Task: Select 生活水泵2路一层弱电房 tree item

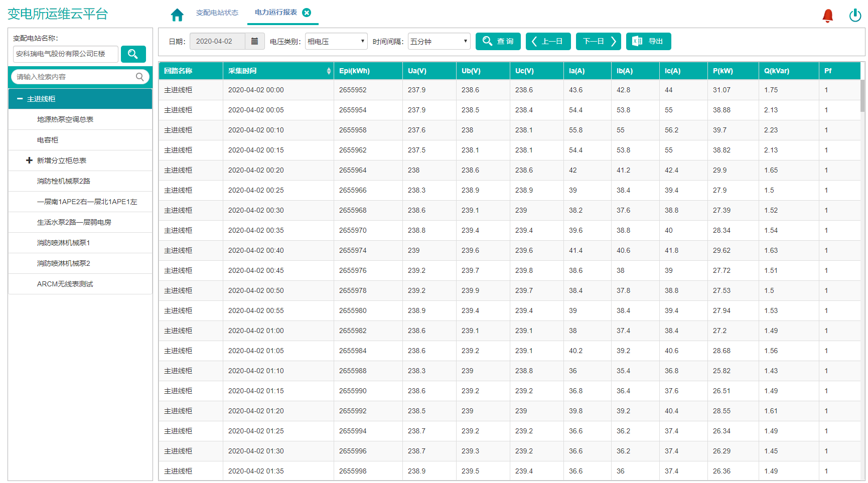Action: [74, 222]
